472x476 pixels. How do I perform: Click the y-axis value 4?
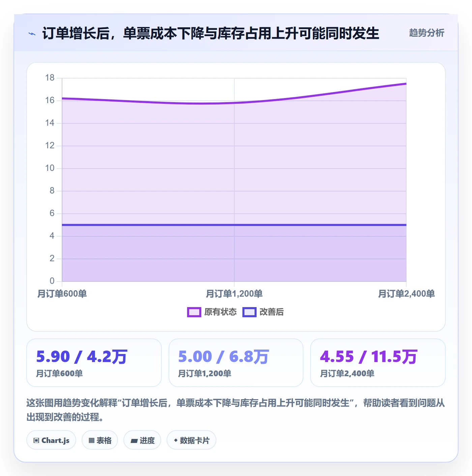click(x=52, y=236)
